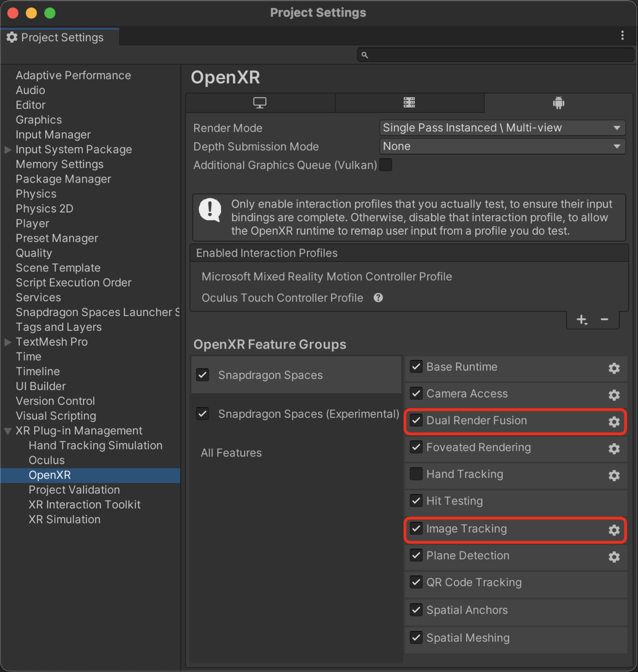Click the settings search field
Image resolution: width=638 pixels, height=672 pixels.
pyautogui.click(x=495, y=55)
